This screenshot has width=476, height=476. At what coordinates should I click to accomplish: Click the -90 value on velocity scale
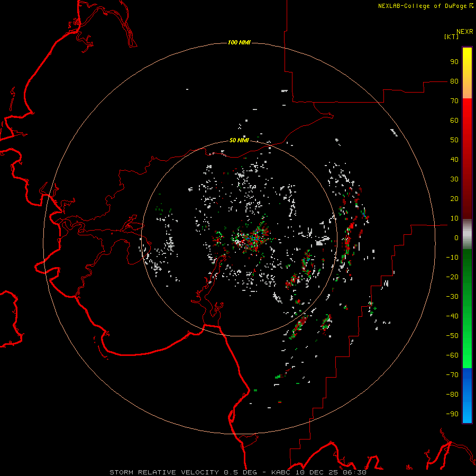click(452, 414)
